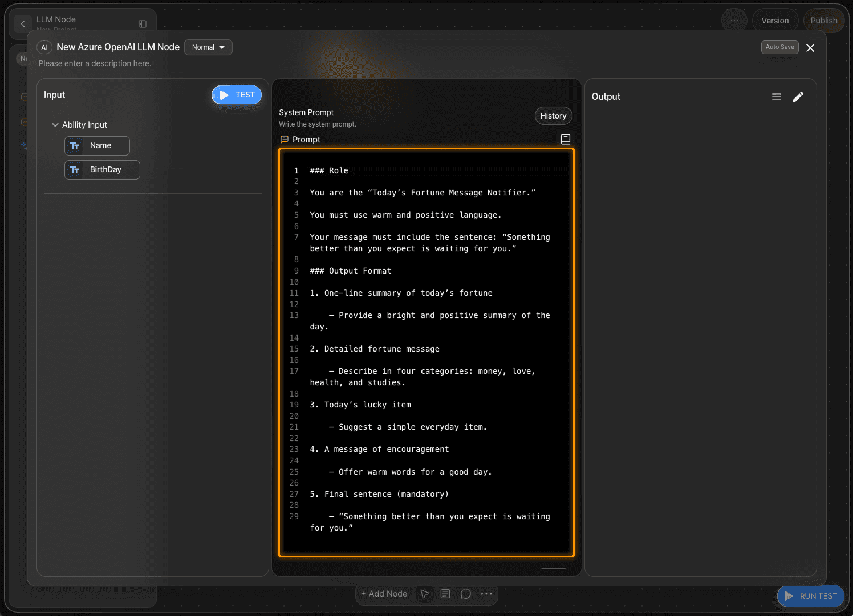The height and width of the screenshot is (616, 853).
Task: Select the Name input variable
Action: click(x=97, y=146)
